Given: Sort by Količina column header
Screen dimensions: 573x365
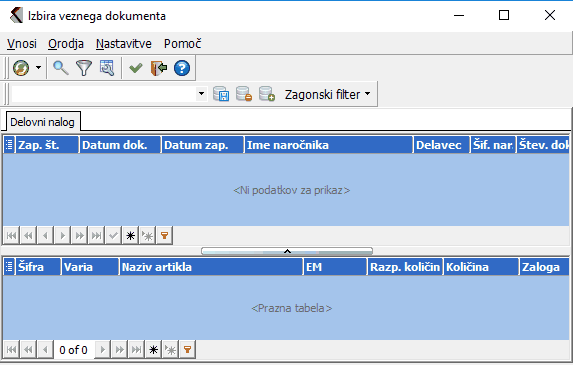Looking at the screenshot, I should click(x=481, y=267).
